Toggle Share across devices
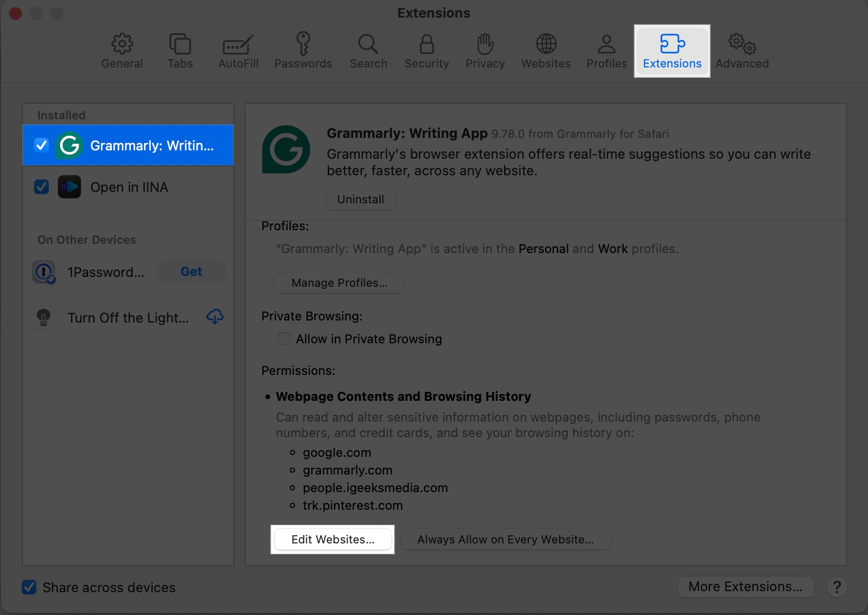The image size is (868, 615). coord(30,587)
